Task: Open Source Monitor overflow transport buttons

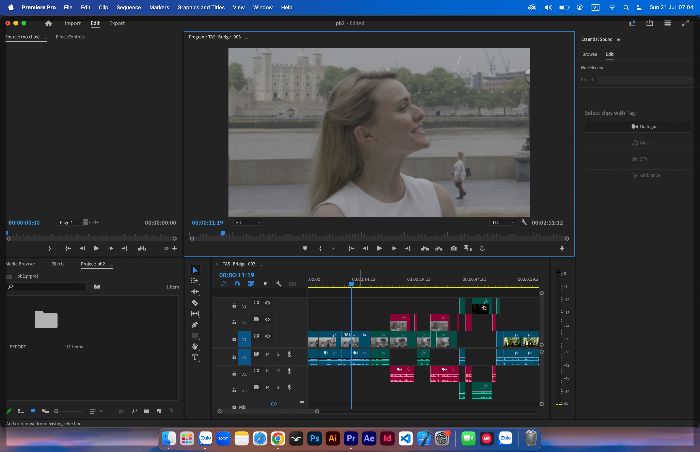Action: pyautogui.click(x=166, y=248)
